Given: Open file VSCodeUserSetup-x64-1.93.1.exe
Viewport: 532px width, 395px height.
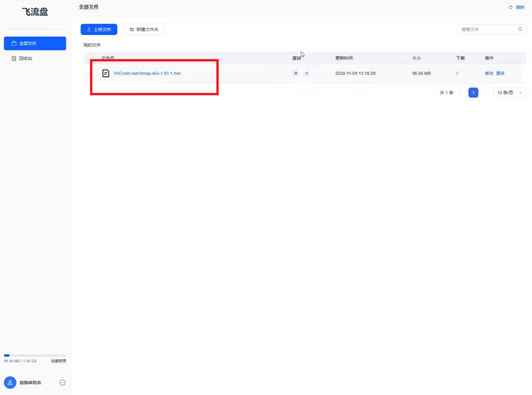Looking at the screenshot, I should 147,73.
